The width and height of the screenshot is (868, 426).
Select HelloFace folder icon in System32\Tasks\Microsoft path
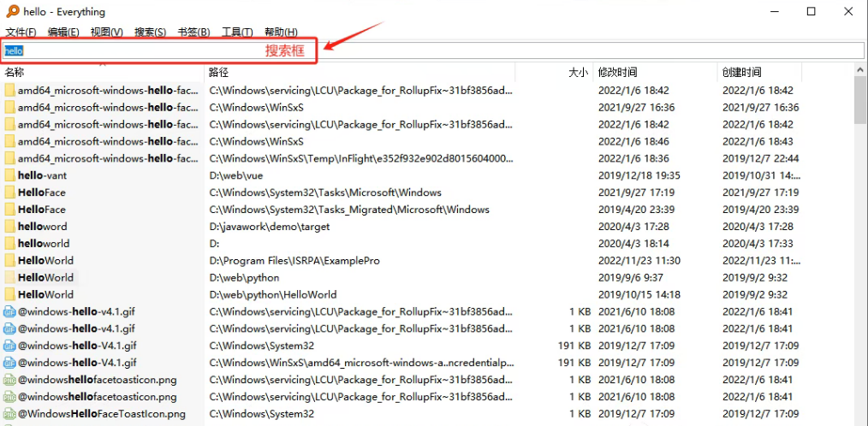pyautogui.click(x=9, y=192)
